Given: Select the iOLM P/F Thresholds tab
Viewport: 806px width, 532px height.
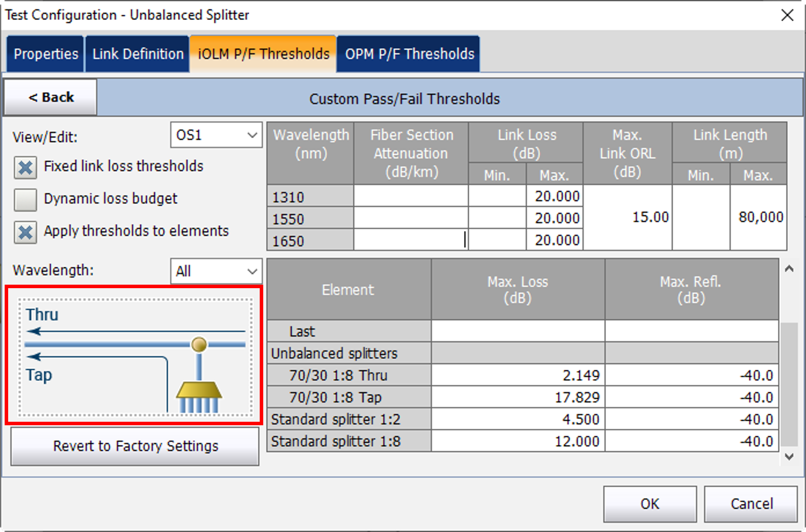Looking at the screenshot, I should [x=263, y=54].
